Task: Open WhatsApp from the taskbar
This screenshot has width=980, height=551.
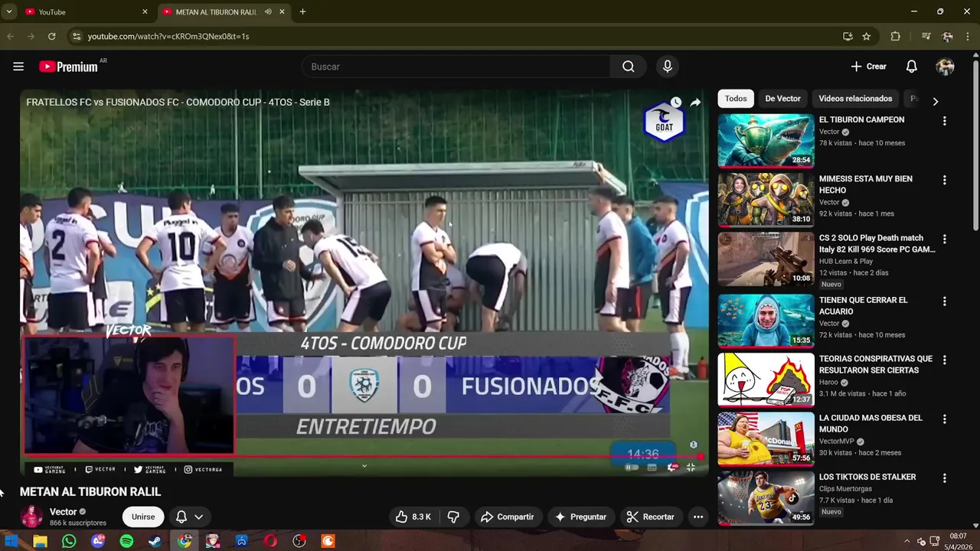Action: tap(69, 541)
